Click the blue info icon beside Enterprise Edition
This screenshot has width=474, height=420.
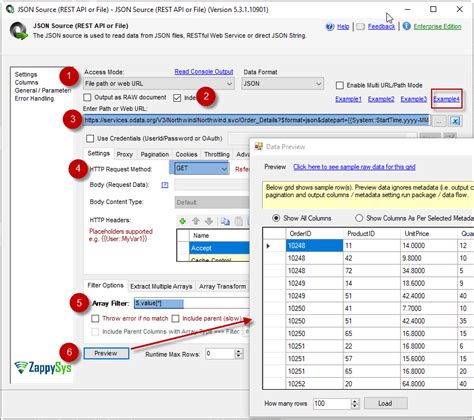click(406, 26)
